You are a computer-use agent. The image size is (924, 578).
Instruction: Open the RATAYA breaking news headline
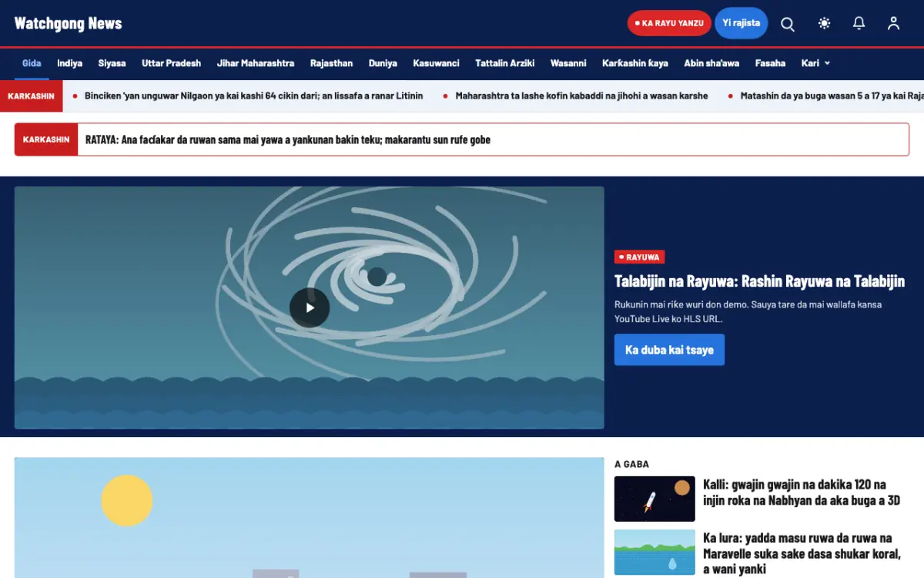pos(288,139)
